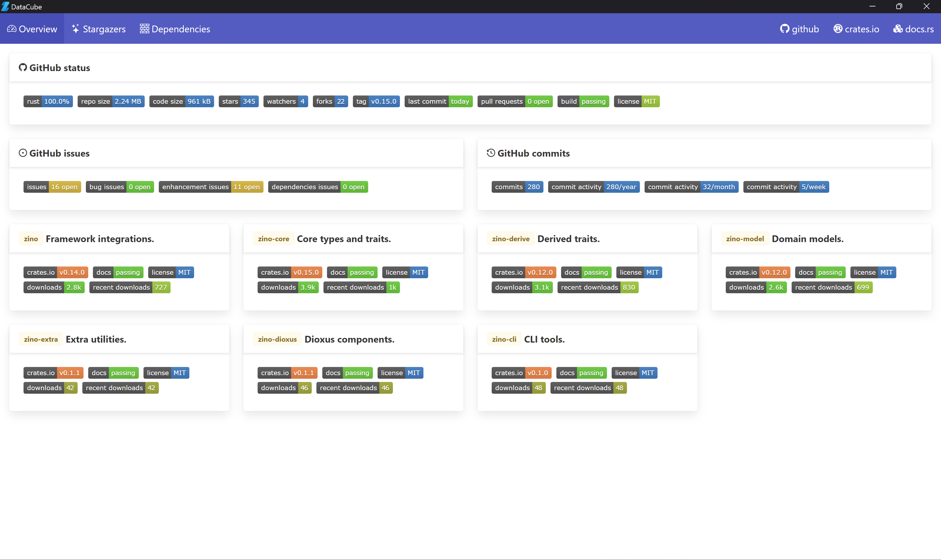Screen dimensions: 941x560
Task: Click the downloads 3.1k badge
Action: pyautogui.click(x=522, y=287)
